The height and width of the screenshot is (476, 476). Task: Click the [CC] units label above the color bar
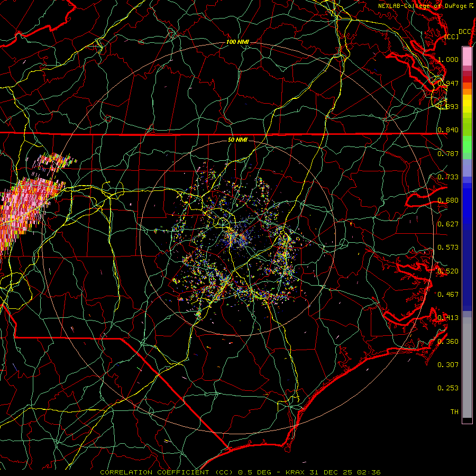pyautogui.click(x=452, y=36)
